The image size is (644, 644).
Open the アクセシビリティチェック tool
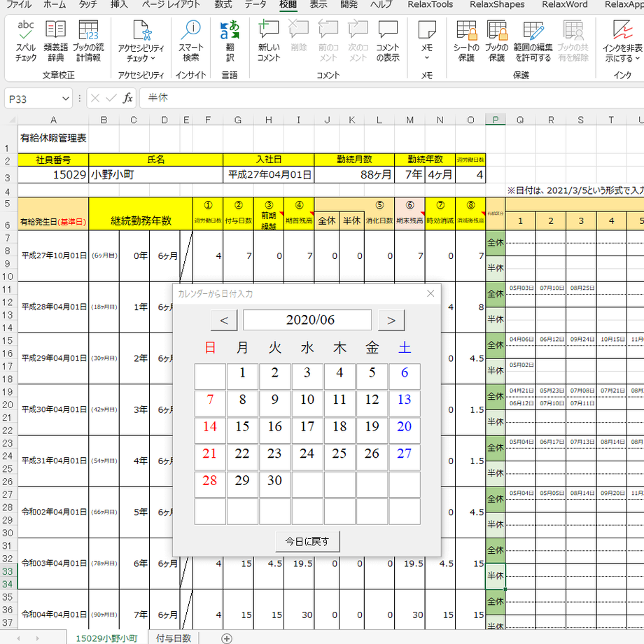pos(141,41)
